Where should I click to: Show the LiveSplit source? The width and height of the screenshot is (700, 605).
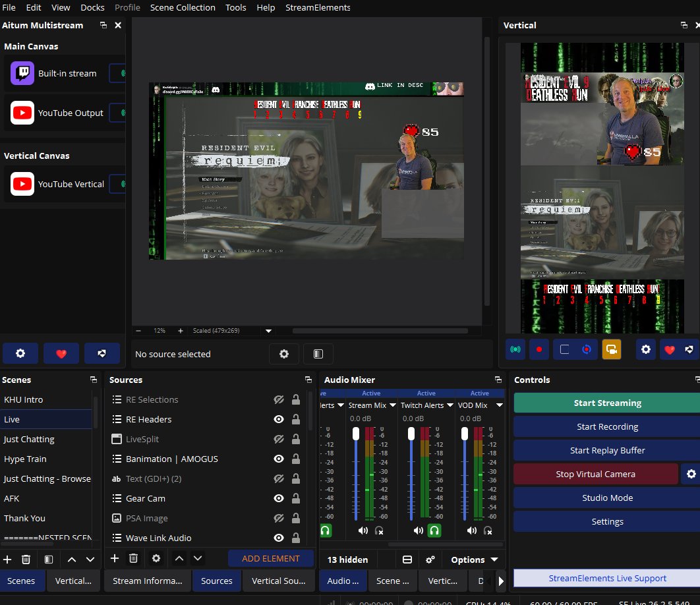tap(279, 439)
